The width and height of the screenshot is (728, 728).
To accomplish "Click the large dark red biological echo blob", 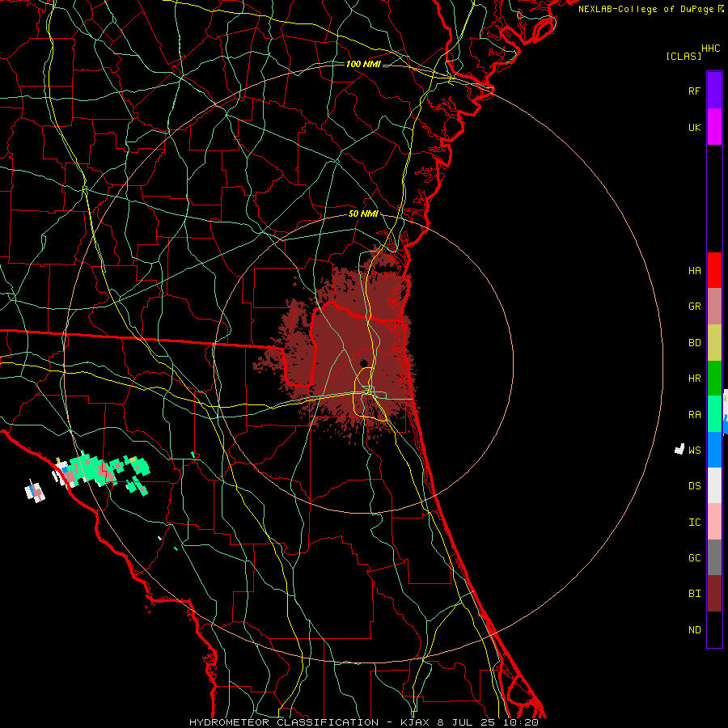I will click(344, 344).
